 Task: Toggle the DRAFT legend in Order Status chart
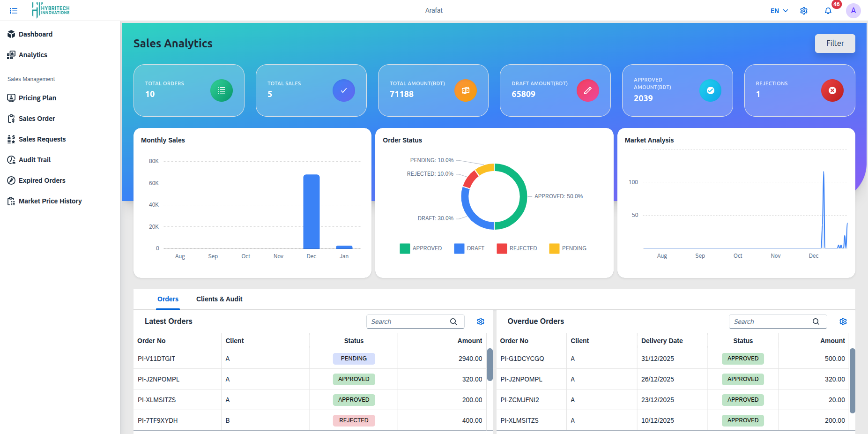click(x=468, y=248)
